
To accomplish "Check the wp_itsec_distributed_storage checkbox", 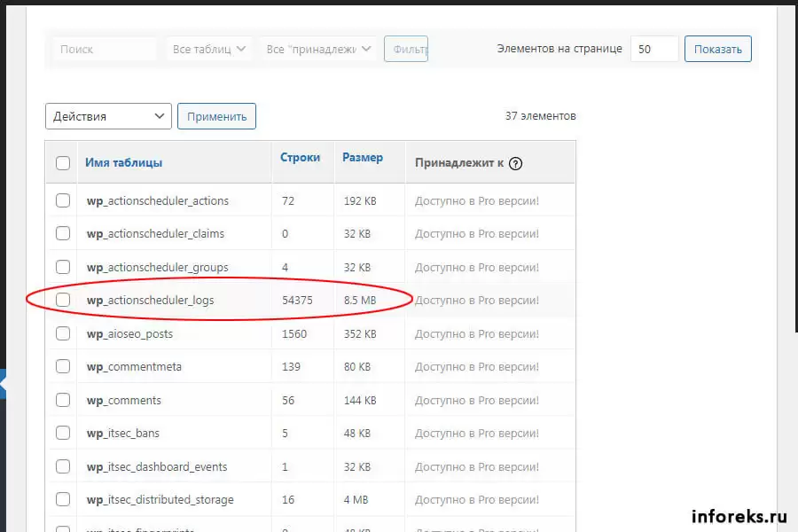I will 63,499.
